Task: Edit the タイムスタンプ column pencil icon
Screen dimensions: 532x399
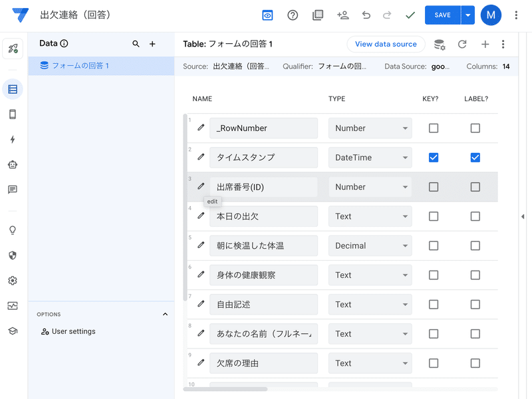Action: [x=201, y=157]
